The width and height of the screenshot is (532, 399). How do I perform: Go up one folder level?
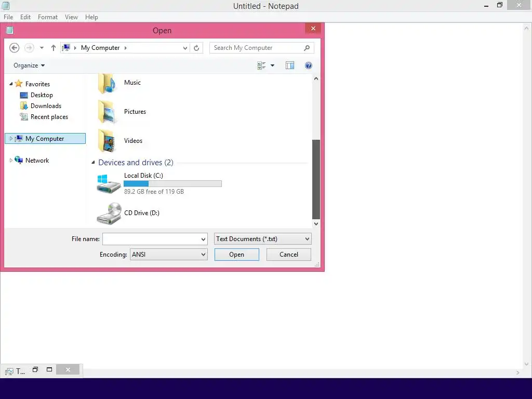pos(54,48)
